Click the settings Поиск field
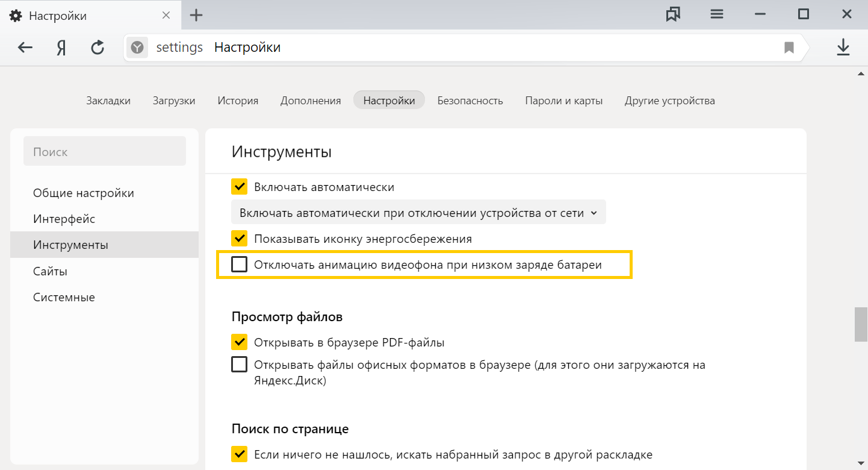Image resolution: width=868 pixels, height=470 pixels. [105, 151]
